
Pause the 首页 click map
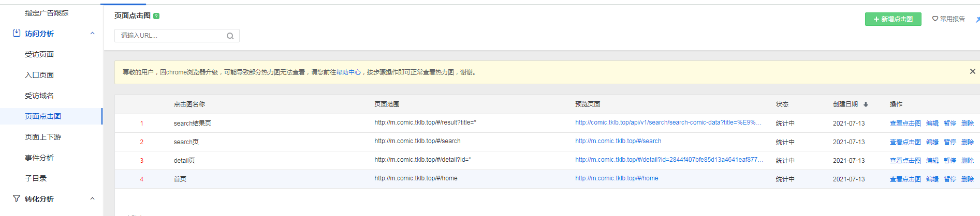pyautogui.click(x=949, y=179)
